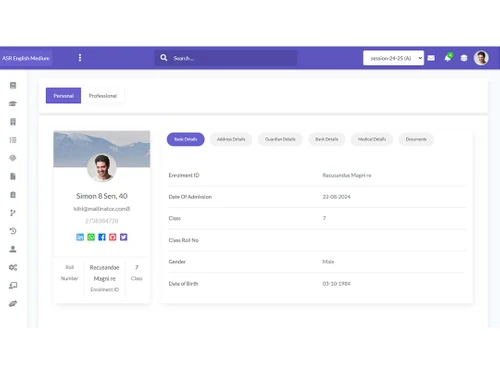Click the name Simon 8 Sen, 40
Screen dimensions: 500x375
point(102,196)
